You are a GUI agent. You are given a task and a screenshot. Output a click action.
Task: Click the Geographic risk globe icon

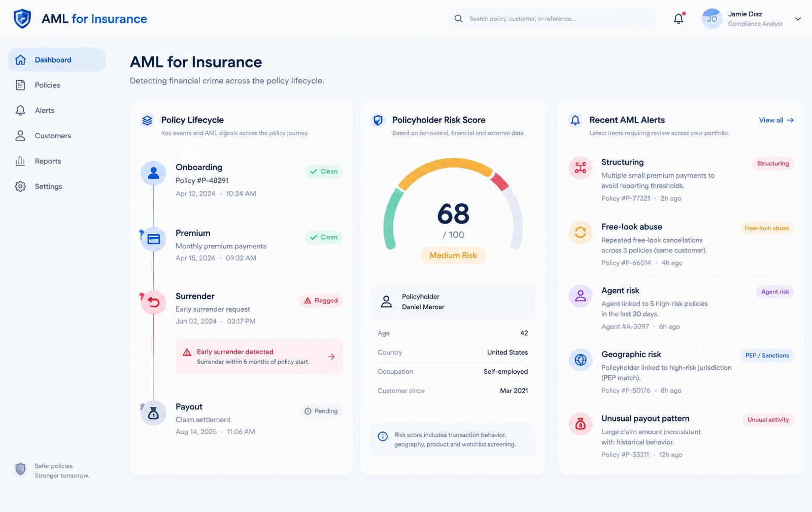pyautogui.click(x=581, y=360)
